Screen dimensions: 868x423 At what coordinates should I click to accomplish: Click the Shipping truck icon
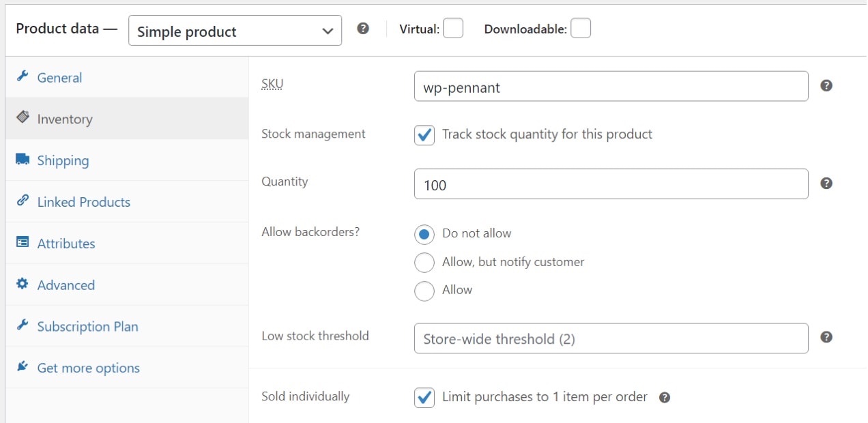[x=23, y=160]
